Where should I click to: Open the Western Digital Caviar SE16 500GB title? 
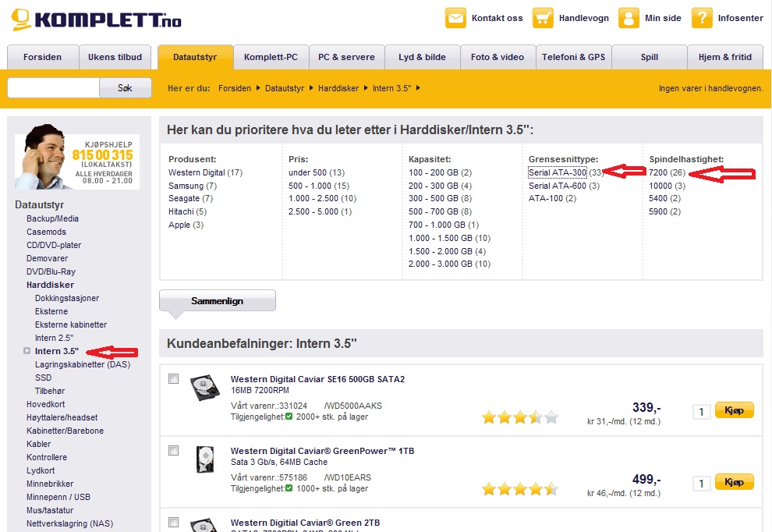(x=317, y=379)
